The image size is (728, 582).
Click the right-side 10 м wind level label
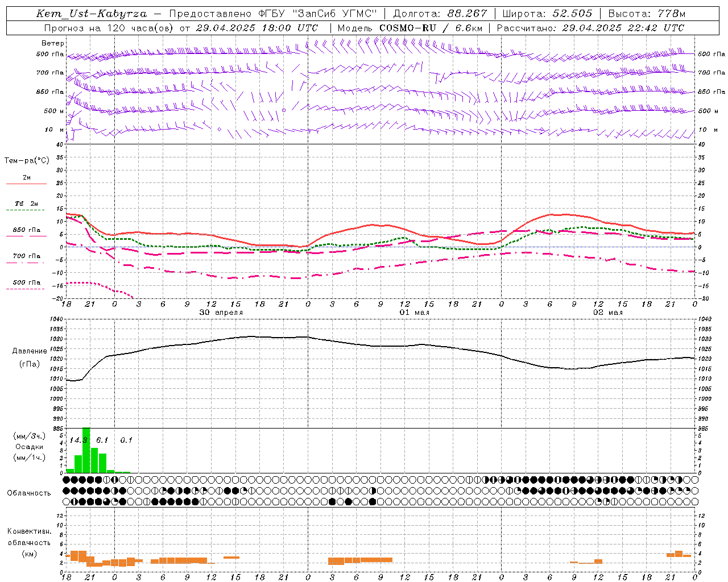tap(708, 130)
